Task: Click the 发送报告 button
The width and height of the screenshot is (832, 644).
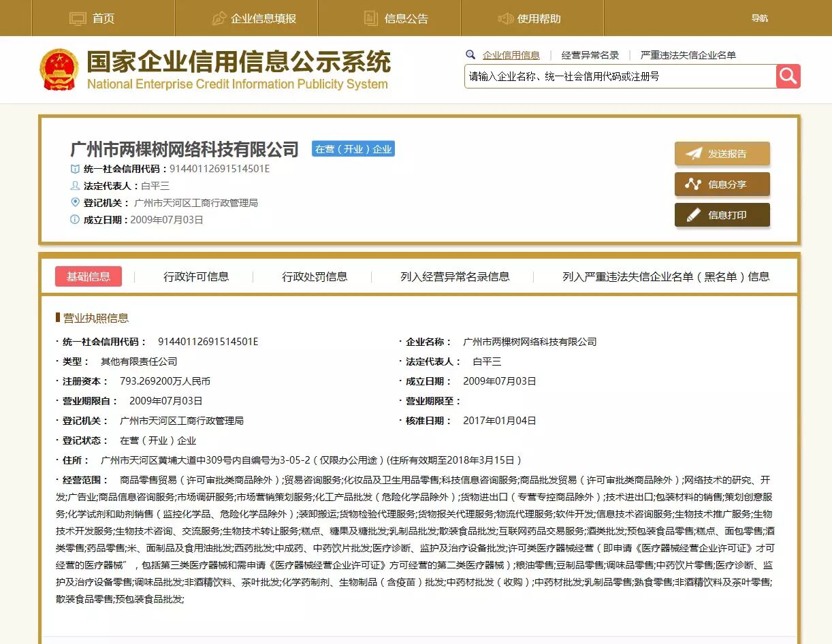Action: tap(722, 154)
